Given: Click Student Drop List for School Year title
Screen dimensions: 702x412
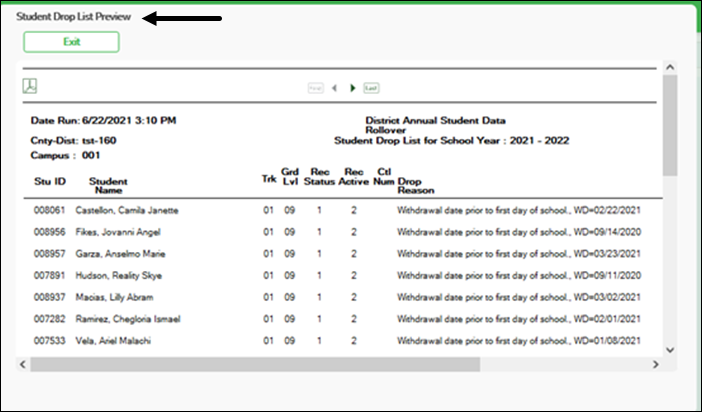Looking at the screenshot, I should [451, 141].
